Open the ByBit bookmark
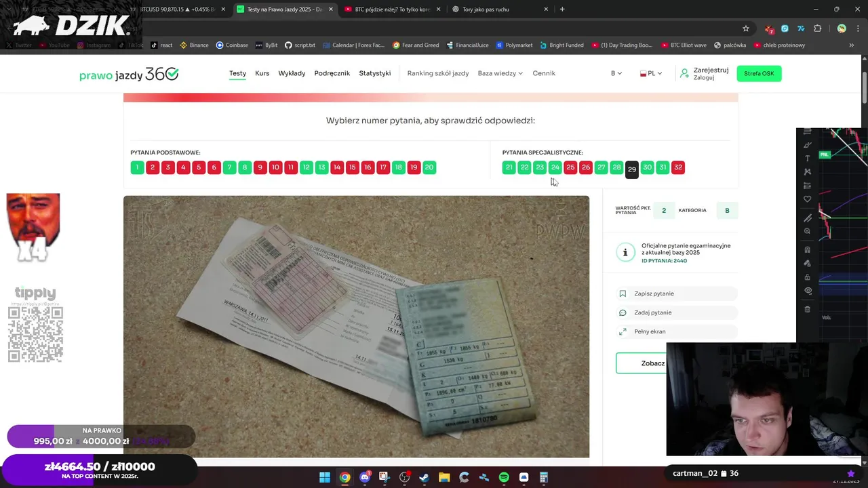 click(x=267, y=45)
